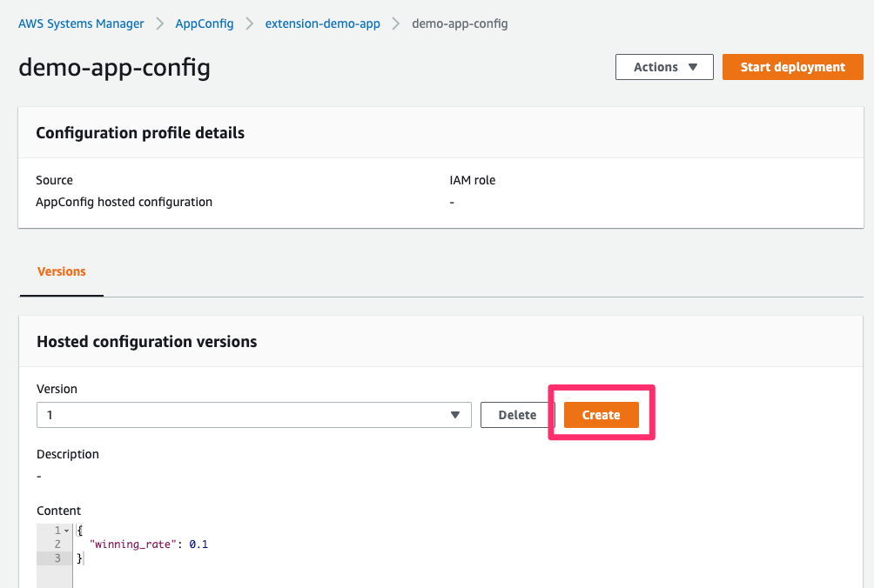Click the chevron after AppConfig breadcrumb
The width and height of the screenshot is (874, 588).
tap(250, 24)
